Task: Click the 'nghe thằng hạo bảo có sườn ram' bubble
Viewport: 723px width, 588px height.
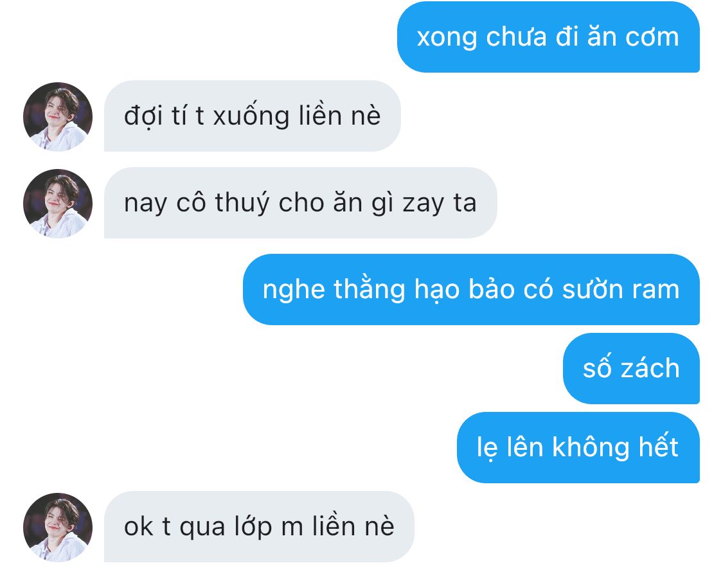Action: [471, 290]
